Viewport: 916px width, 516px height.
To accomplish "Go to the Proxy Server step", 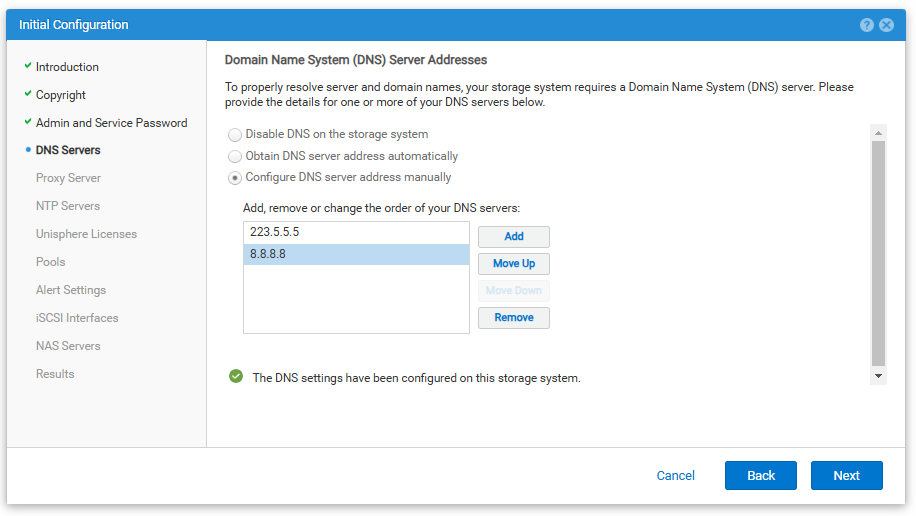I will tap(68, 178).
